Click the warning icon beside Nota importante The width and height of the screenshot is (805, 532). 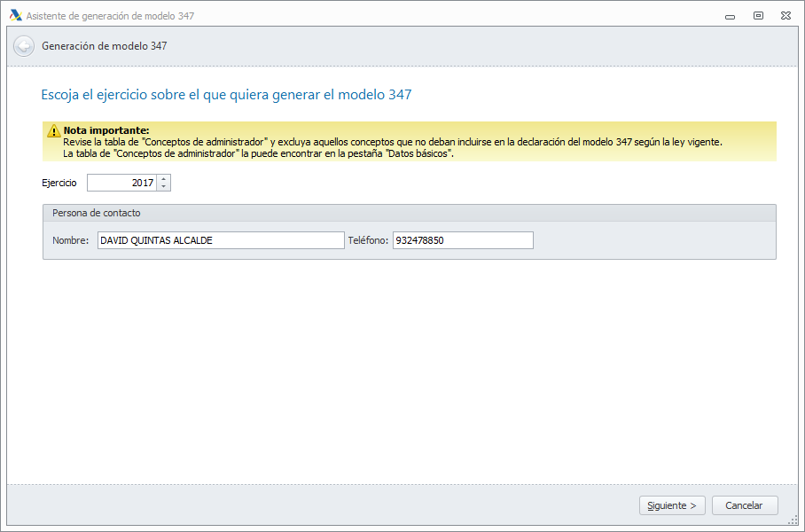tap(54, 131)
